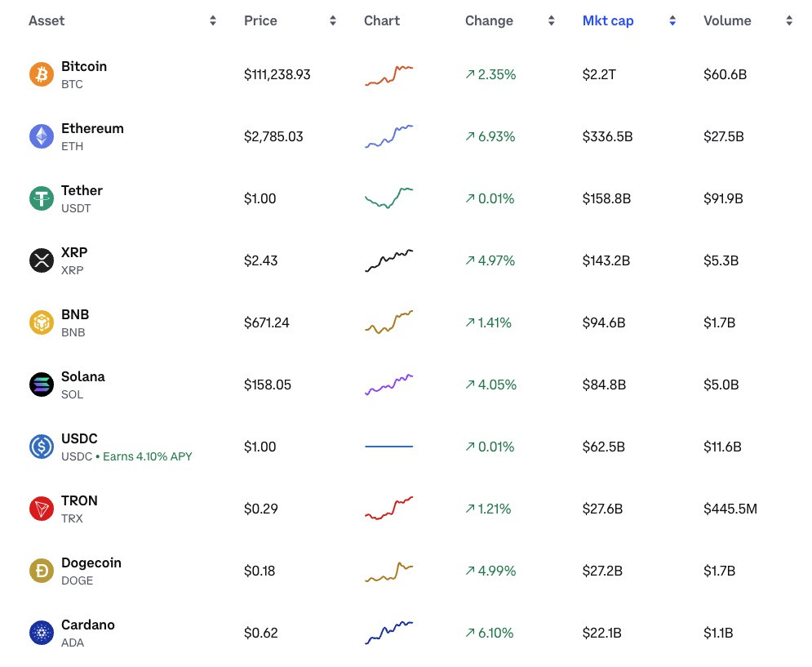Select the Volume column header label

coord(727,20)
